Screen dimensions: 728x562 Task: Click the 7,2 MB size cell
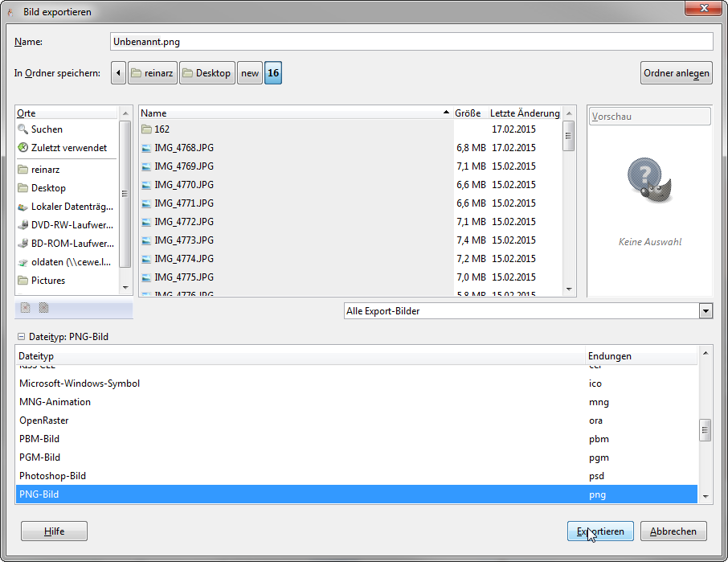click(x=471, y=259)
